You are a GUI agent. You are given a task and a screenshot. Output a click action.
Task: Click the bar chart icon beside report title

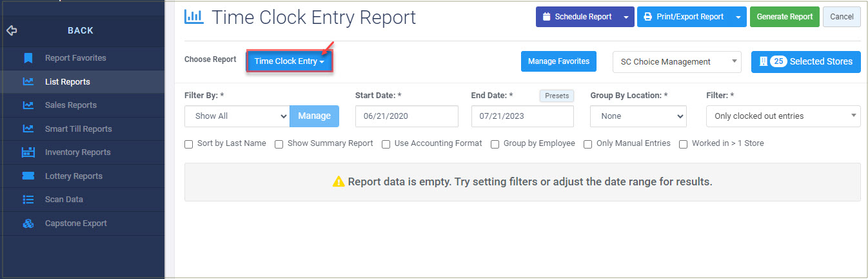pyautogui.click(x=194, y=17)
